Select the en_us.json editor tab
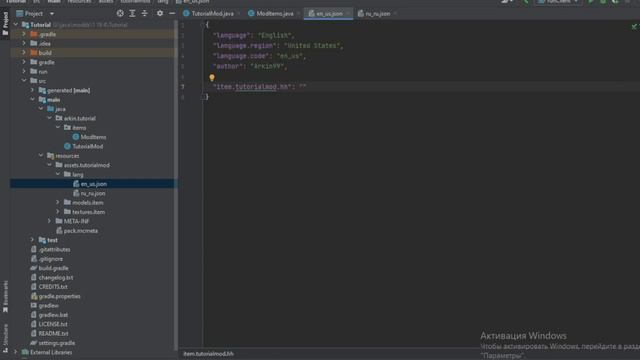The image size is (640, 360). tap(329, 14)
